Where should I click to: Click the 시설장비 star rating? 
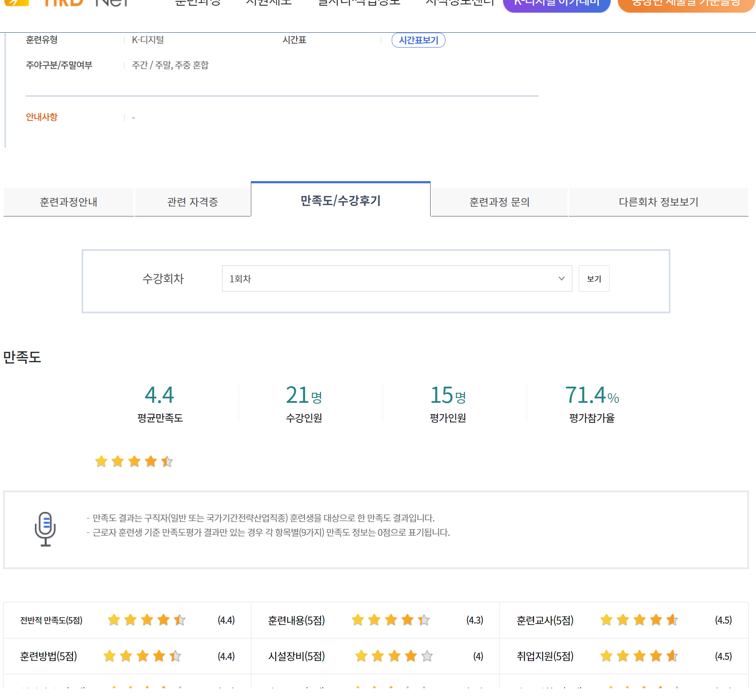[x=394, y=656]
